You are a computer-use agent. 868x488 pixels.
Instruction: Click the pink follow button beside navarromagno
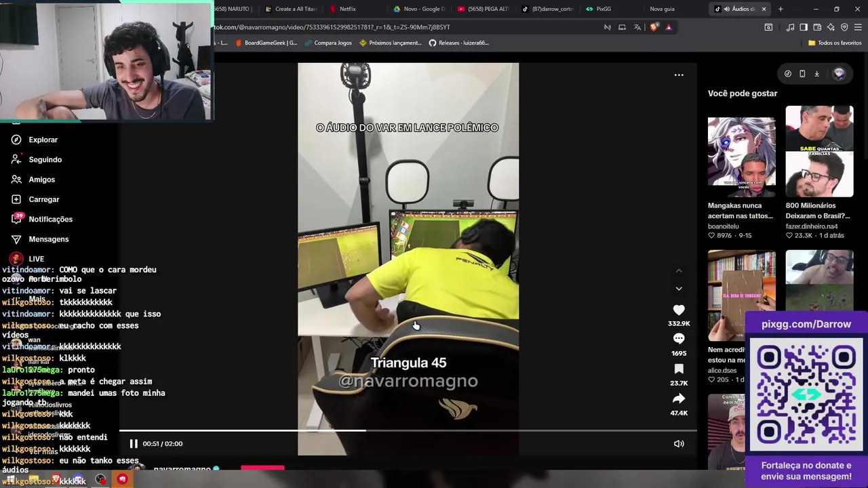click(262, 468)
